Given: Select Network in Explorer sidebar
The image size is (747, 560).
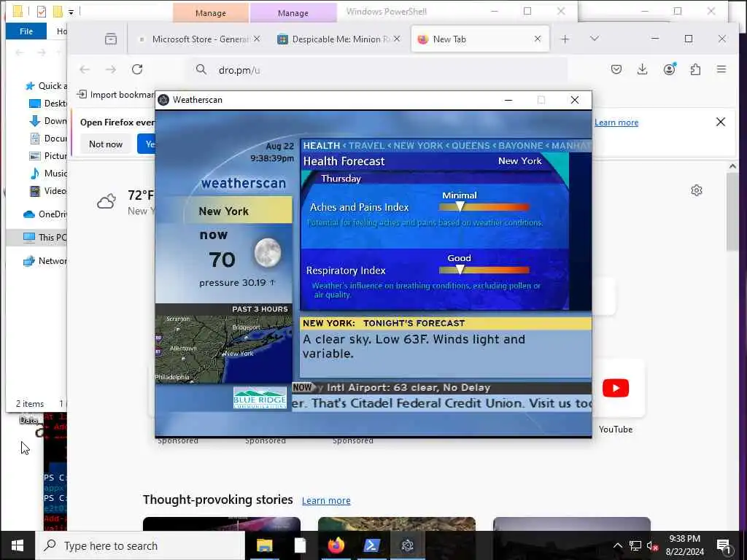Looking at the screenshot, I should point(44,261).
